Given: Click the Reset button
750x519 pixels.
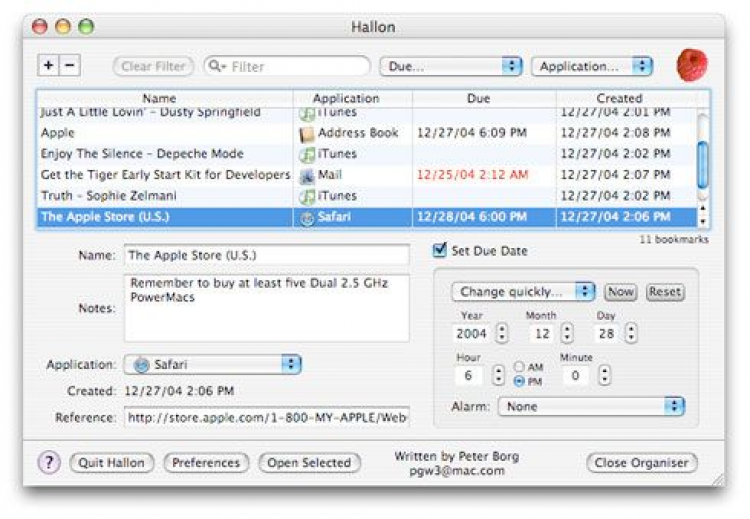Looking at the screenshot, I should (665, 292).
